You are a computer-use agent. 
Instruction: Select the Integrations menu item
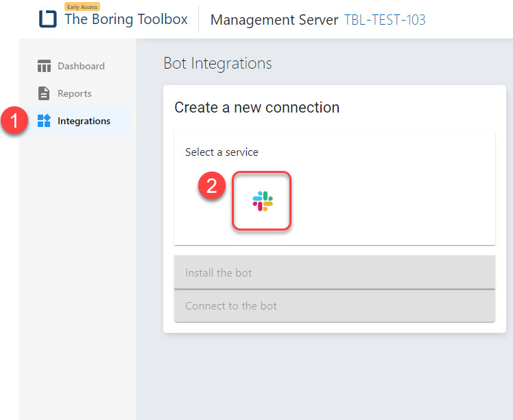coord(78,121)
